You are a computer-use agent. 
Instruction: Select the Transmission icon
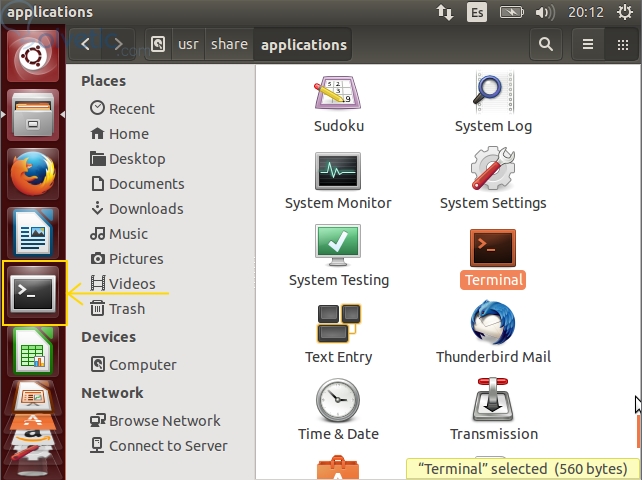(493, 400)
